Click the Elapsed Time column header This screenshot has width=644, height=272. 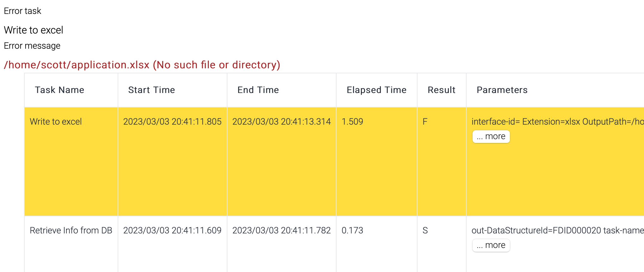click(x=376, y=90)
